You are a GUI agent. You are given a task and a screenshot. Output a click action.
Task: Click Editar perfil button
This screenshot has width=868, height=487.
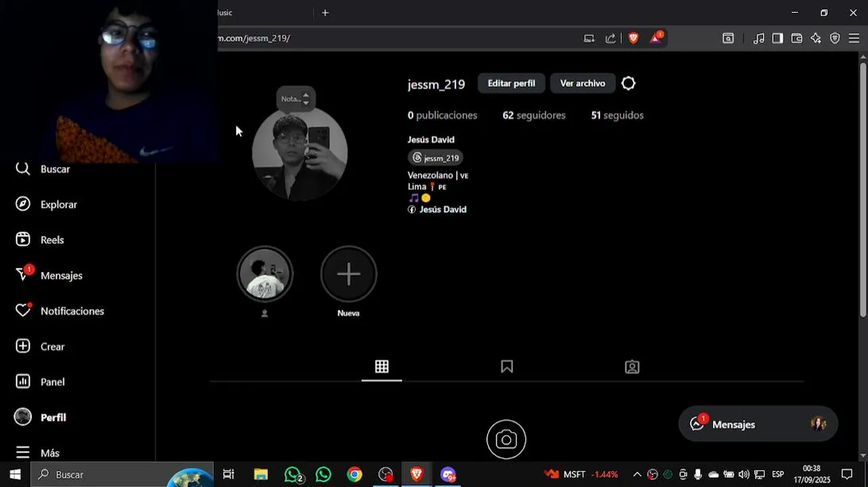point(511,83)
